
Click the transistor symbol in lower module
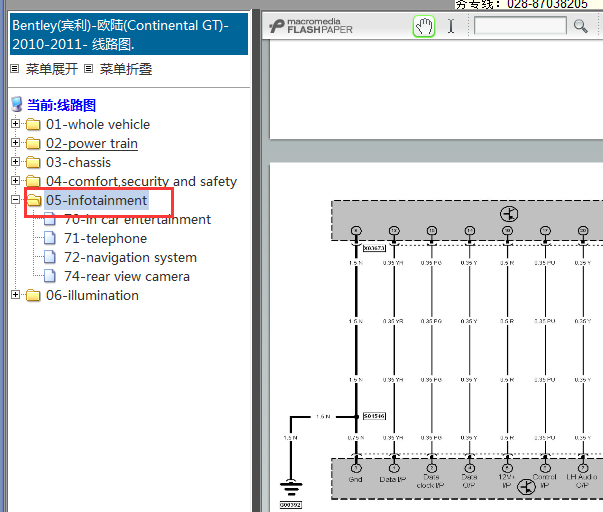coord(526,487)
